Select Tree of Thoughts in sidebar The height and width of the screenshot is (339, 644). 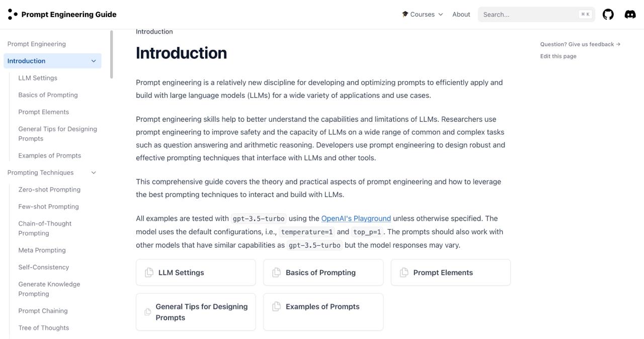click(x=44, y=327)
